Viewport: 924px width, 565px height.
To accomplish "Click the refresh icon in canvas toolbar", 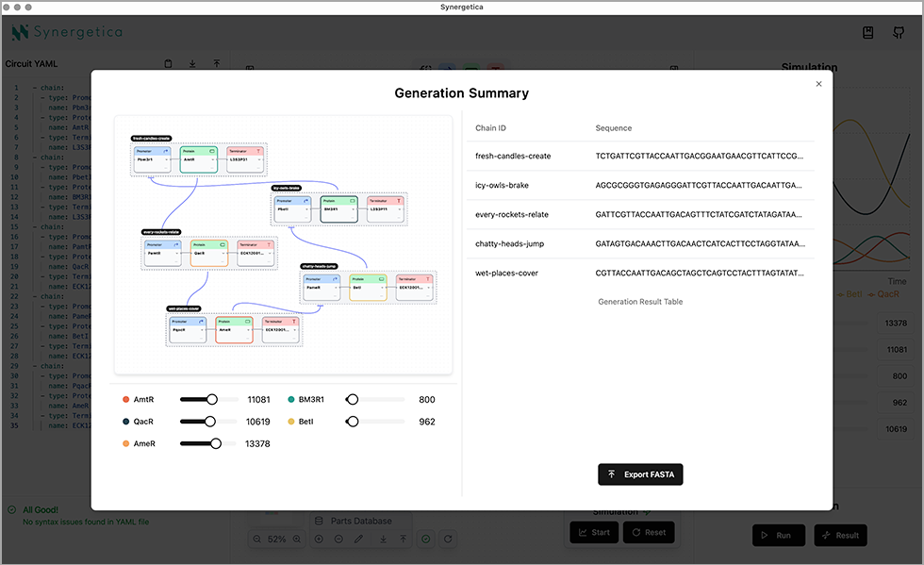I will click(448, 539).
